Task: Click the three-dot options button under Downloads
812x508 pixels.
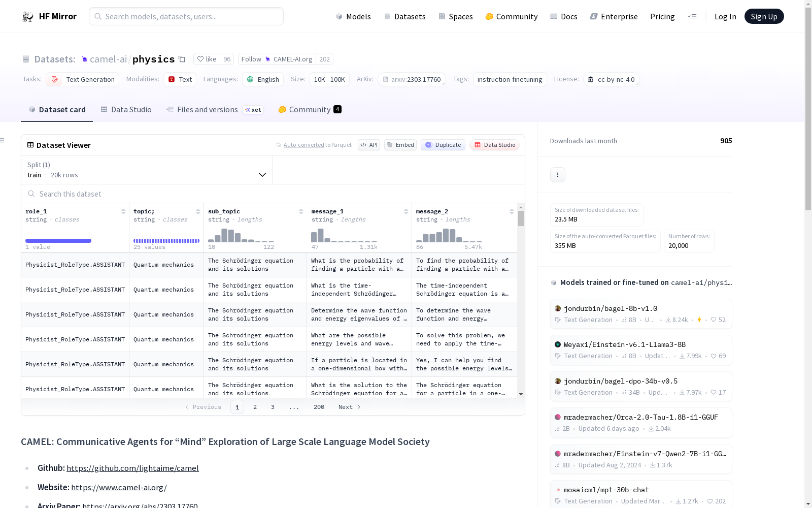Action: click(x=558, y=175)
